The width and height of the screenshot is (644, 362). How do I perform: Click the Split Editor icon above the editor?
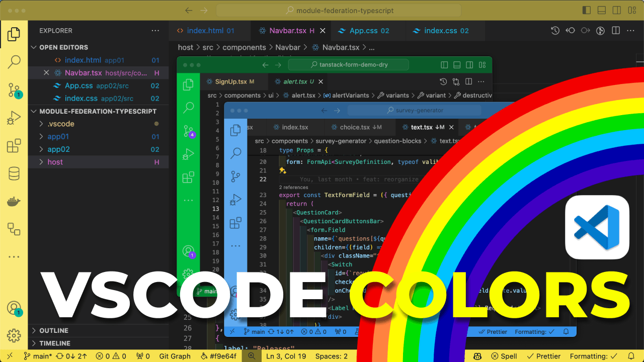tap(616, 30)
